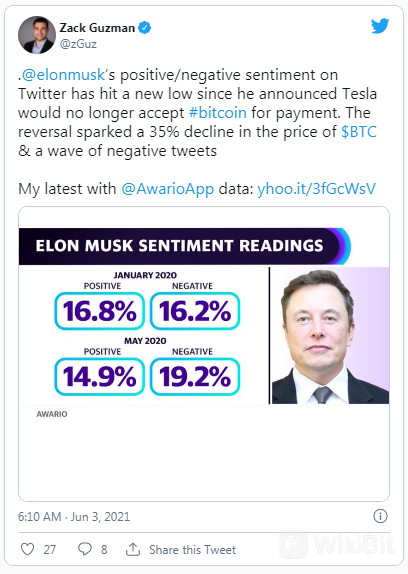Open the @AwarioApp mention

(168, 189)
